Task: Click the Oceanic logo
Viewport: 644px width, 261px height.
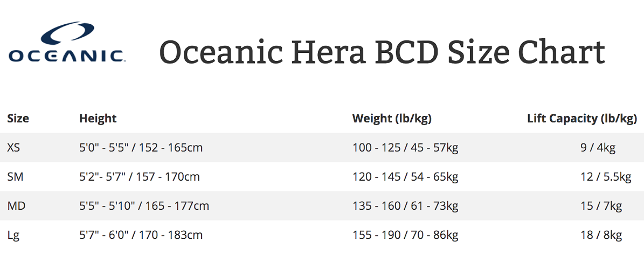Action: pos(67,42)
